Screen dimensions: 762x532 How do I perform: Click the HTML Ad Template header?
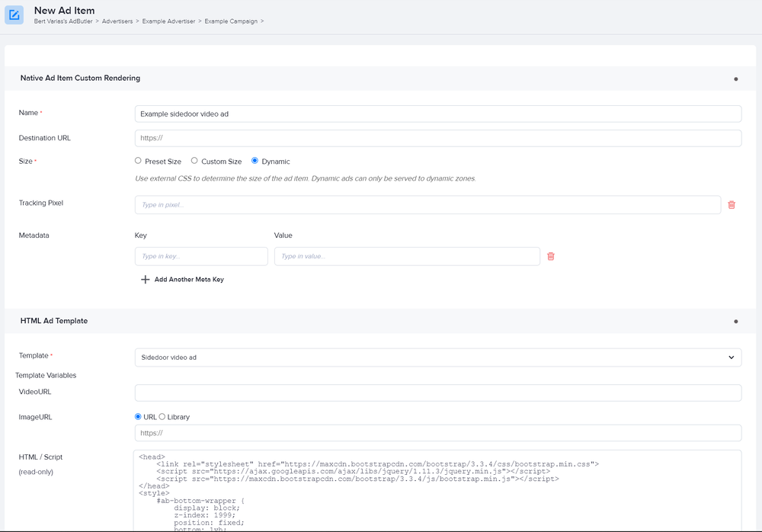(54, 321)
